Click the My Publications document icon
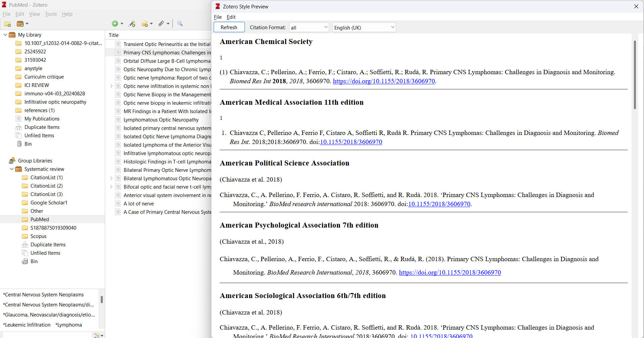 pos(18,118)
